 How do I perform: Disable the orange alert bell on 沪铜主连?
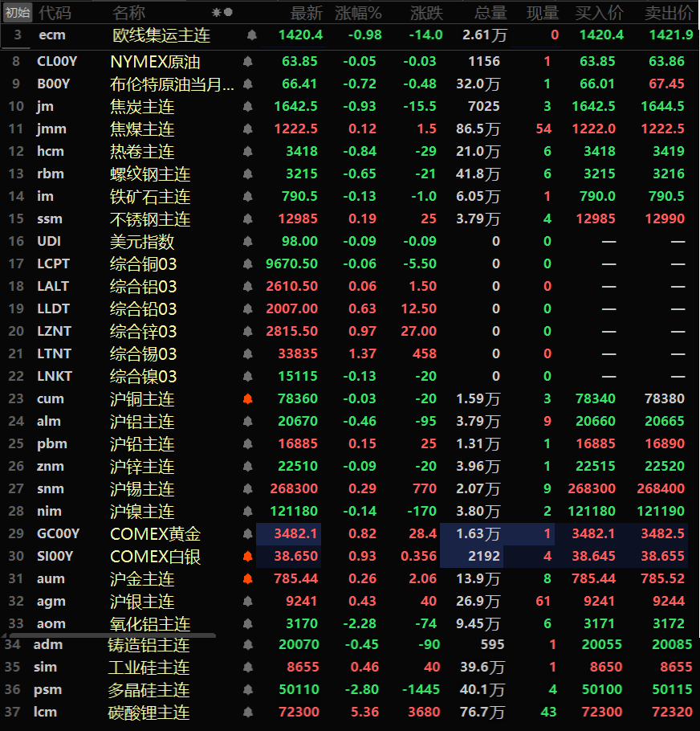pyautogui.click(x=247, y=399)
